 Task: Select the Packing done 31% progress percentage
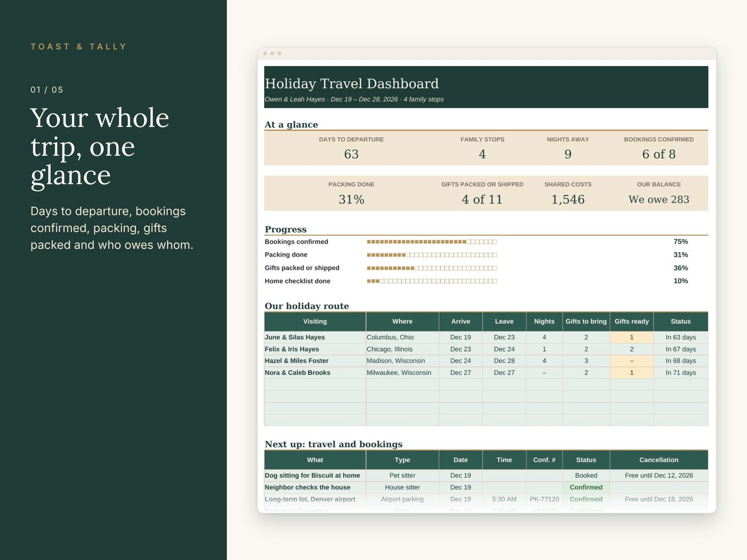[680, 255]
